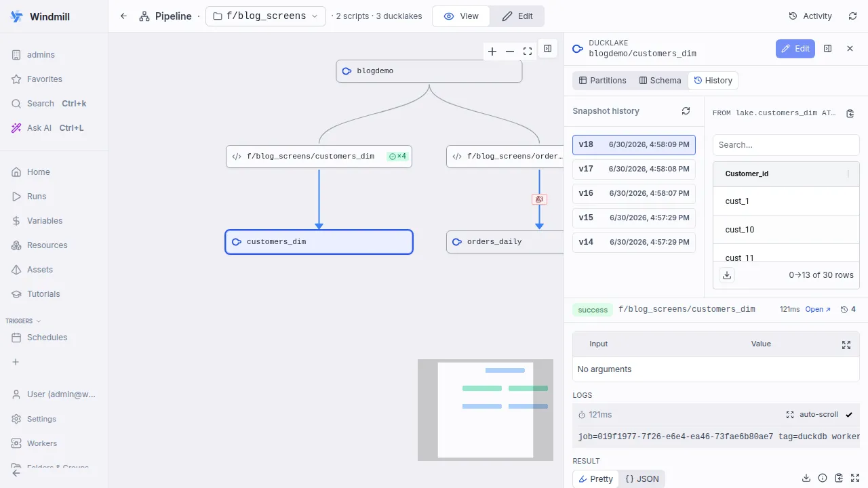Zoom in on the pipeline canvas
868x488 pixels.
pyautogui.click(x=492, y=52)
